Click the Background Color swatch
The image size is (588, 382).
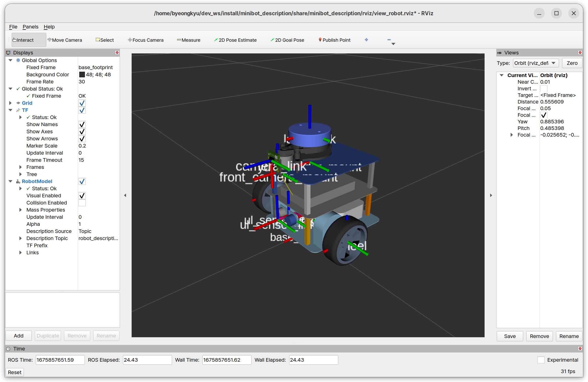tap(82, 75)
